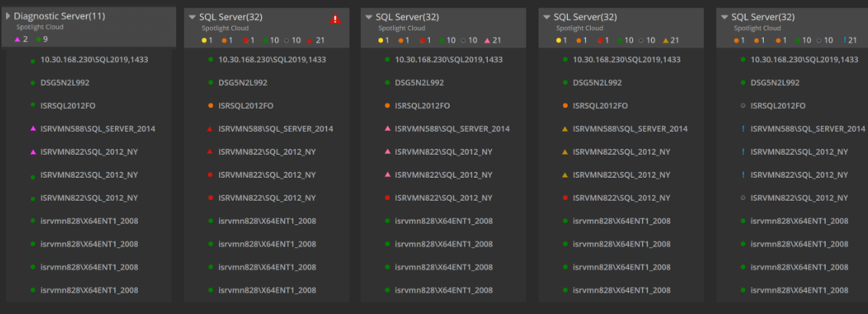Select 10.30.168.230\SQL2019,1433 in pink-triangle SQL panel

click(449, 59)
